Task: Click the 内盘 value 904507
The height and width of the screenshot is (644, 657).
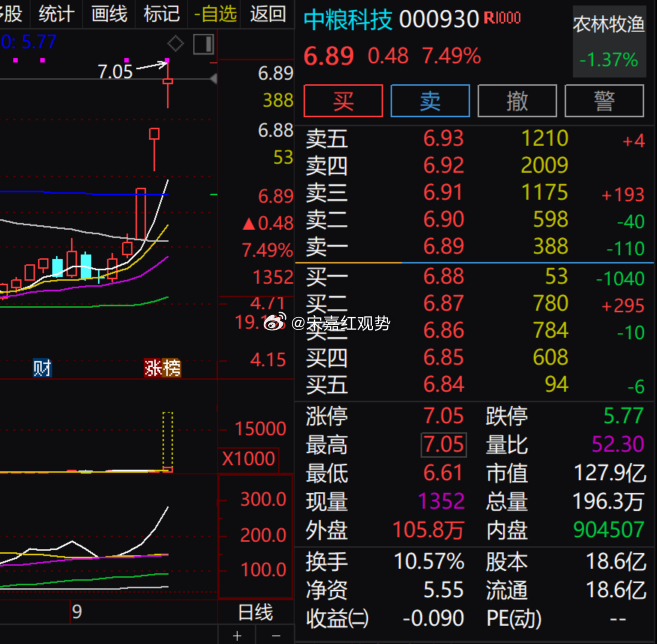Action: [608, 530]
